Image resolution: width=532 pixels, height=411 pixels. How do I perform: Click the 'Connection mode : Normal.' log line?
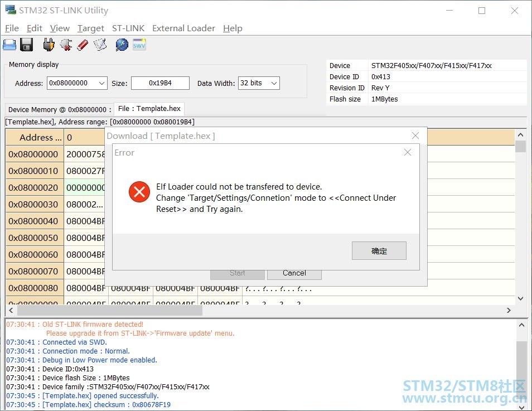[68, 351]
